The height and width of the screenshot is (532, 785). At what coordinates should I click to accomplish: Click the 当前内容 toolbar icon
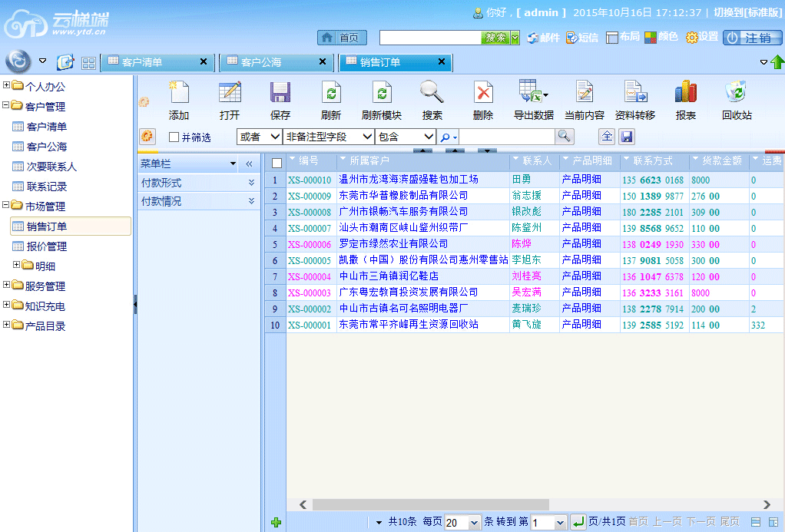pyautogui.click(x=585, y=93)
